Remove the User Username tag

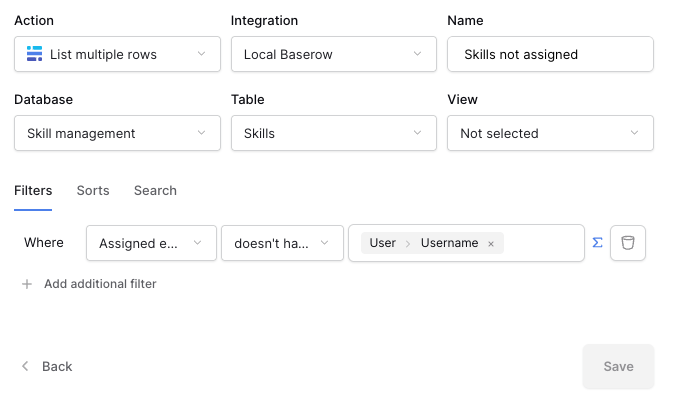491,244
